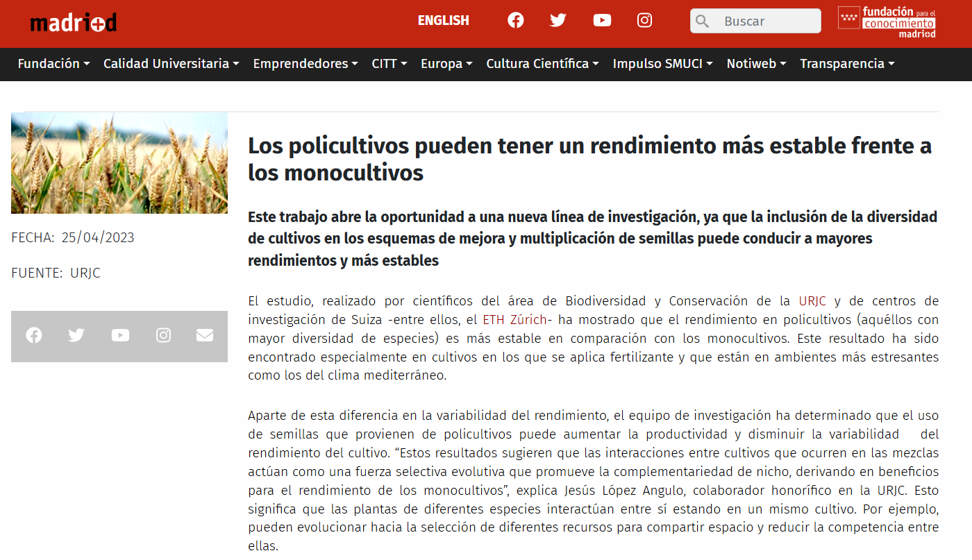Expand the Calidad Universitaria menu
The height and width of the screenshot is (560, 972).
coord(171,64)
